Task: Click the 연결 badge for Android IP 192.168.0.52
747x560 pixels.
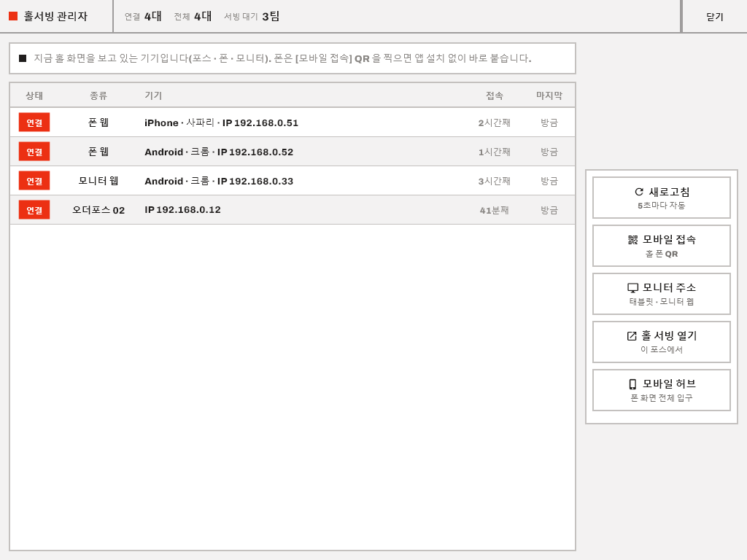Action: click(x=34, y=152)
